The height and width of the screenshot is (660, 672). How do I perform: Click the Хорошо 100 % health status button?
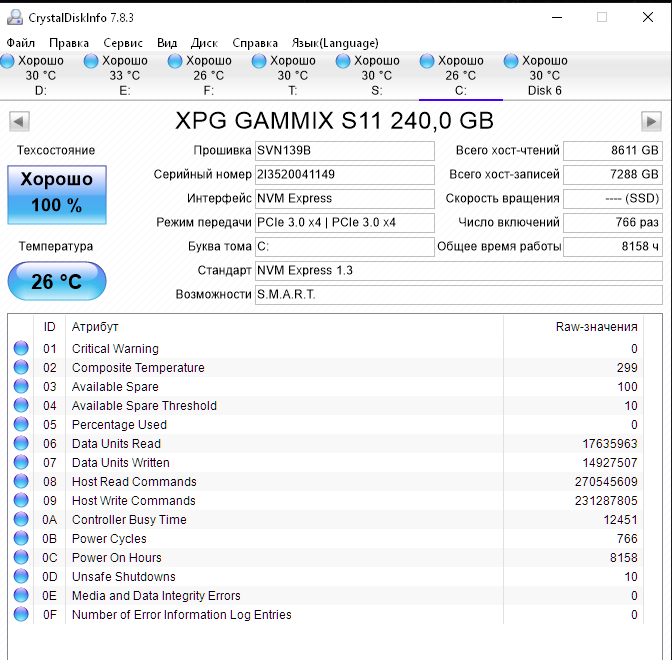[x=57, y=195]
